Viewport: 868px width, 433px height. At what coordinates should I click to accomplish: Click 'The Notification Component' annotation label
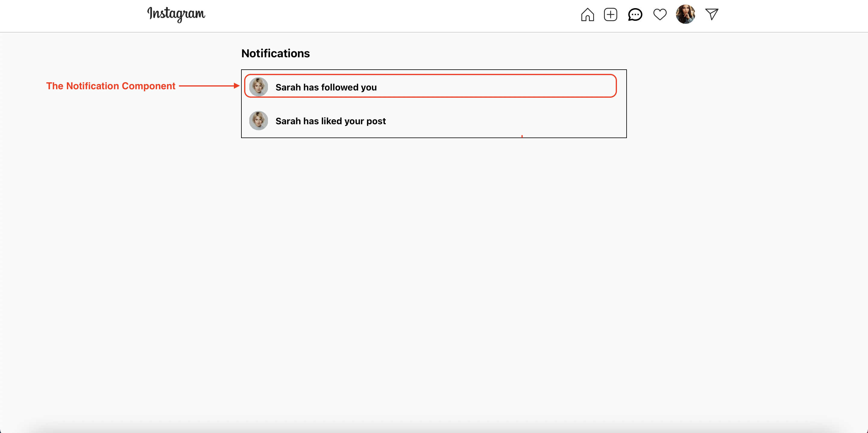[x=111, y=86]
